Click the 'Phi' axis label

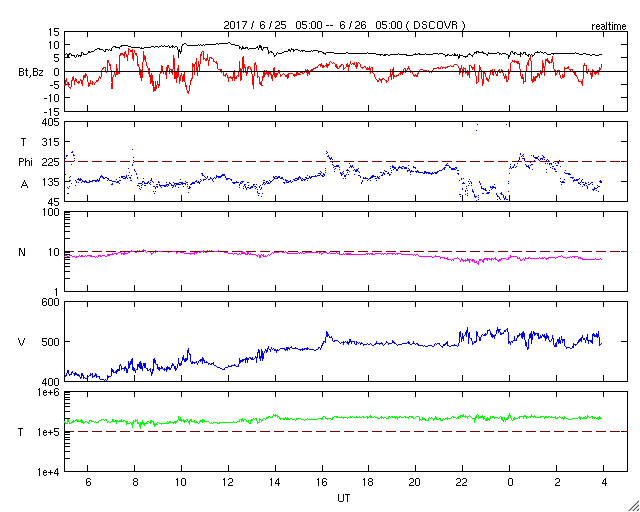tap(25, 163)
